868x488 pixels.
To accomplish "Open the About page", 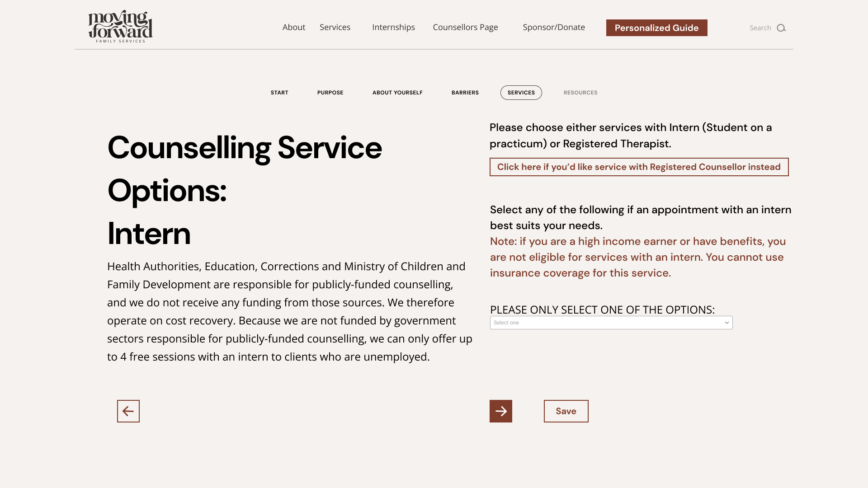I will tap(294, 27).
